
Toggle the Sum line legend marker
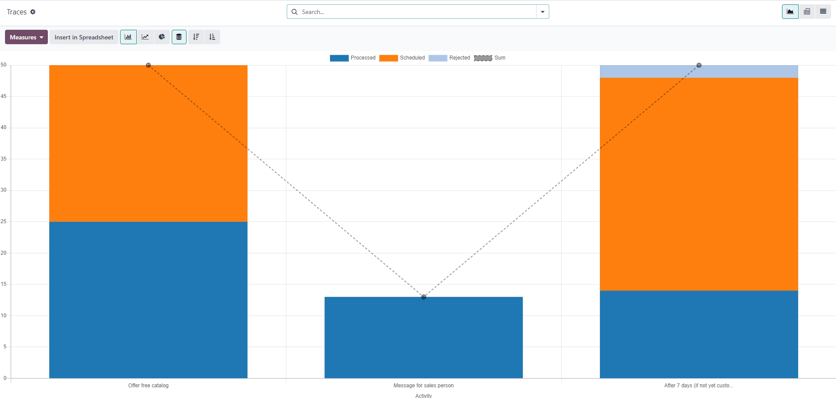483,58
